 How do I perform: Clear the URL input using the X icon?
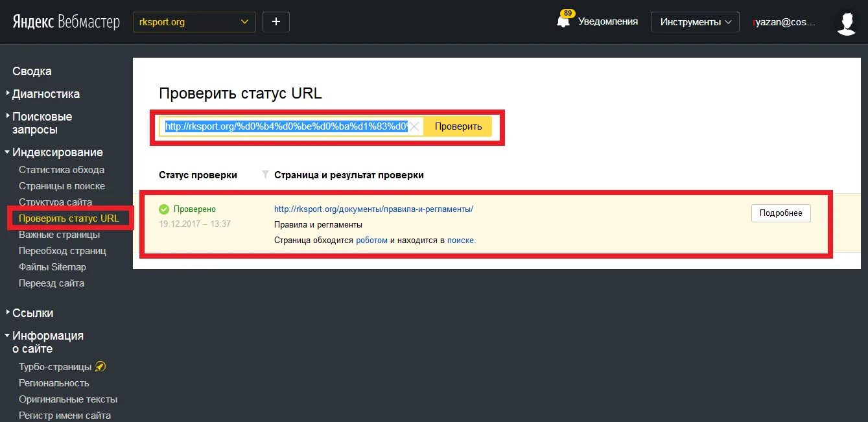click(413, 126)
